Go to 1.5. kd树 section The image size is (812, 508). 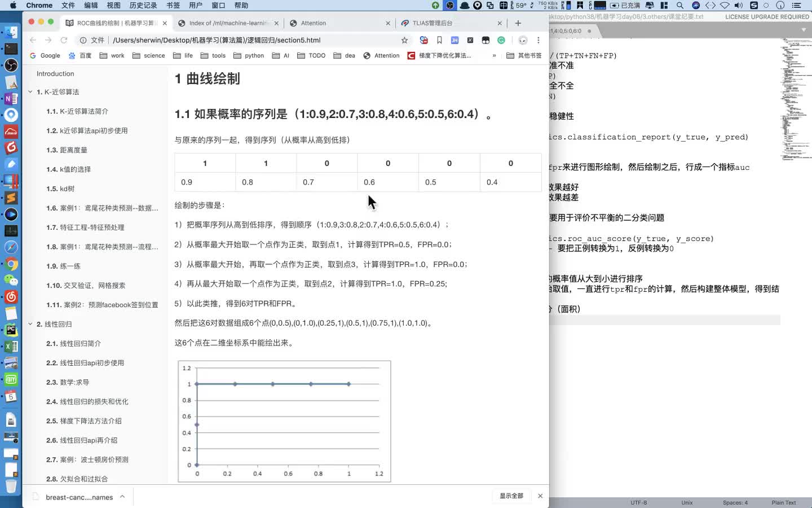pos(60,189)
